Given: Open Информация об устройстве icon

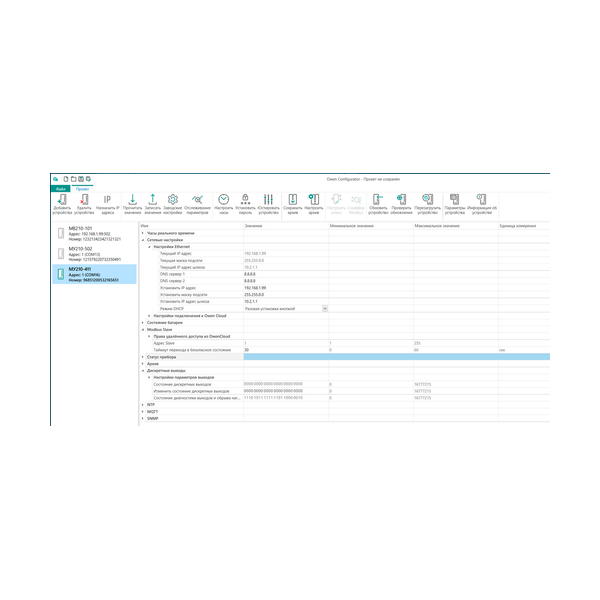Looking at the screenshot, I should pos(482,200).
